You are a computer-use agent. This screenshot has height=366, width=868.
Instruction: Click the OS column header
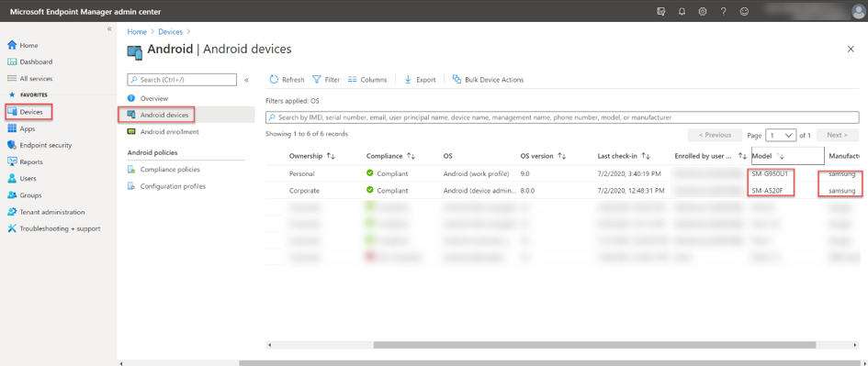[x=447, y=156]
